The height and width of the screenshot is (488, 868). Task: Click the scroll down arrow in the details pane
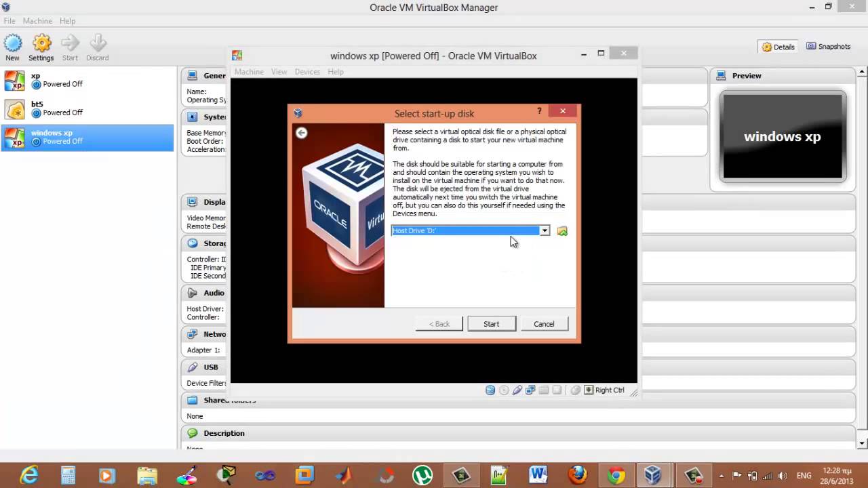[863, 443]
